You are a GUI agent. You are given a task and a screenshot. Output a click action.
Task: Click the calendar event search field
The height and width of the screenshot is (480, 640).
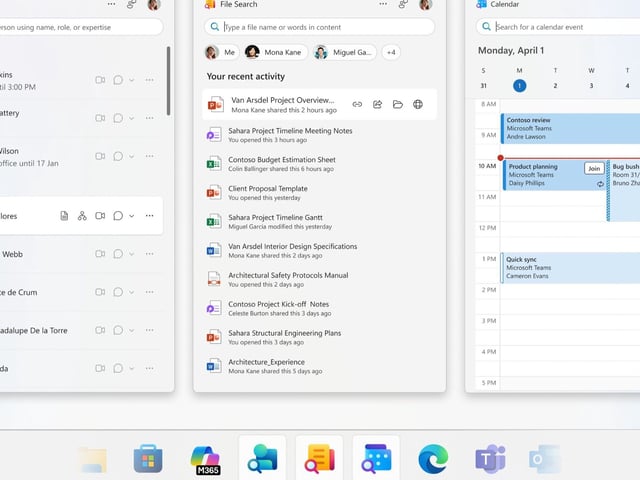point(558,27)
